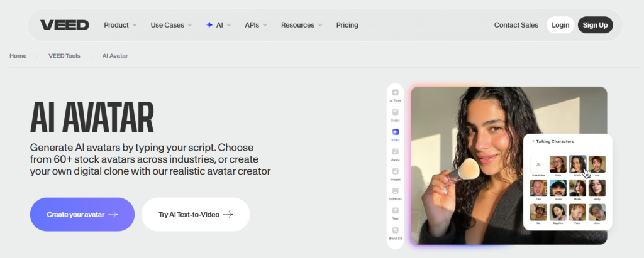644x258 pixels.
Task: Open the APIs menu
Action: pyautogui.click(x=252, y=25)
